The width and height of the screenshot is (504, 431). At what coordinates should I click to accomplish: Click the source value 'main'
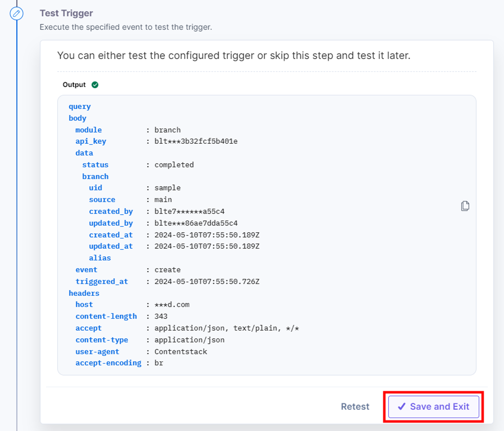point(163,200)
